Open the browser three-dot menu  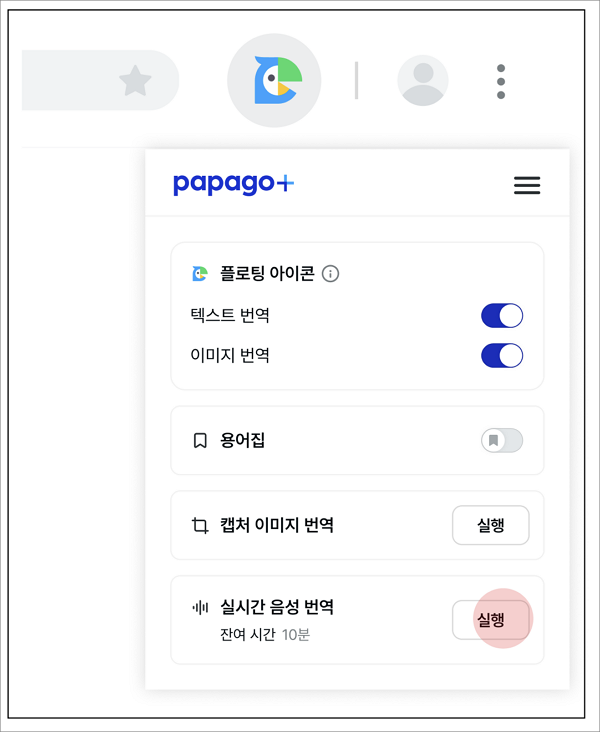[501, 81]
